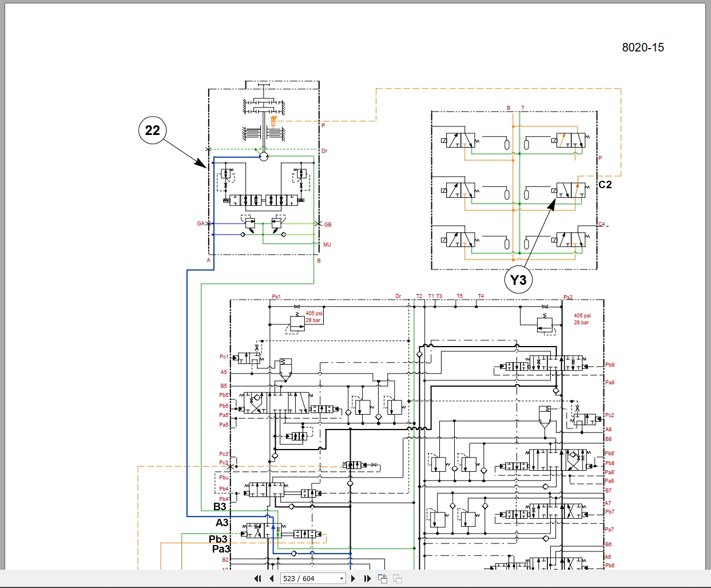Advance to the next page
Viewport: 711px width, 588px height.
coord(353,578)
